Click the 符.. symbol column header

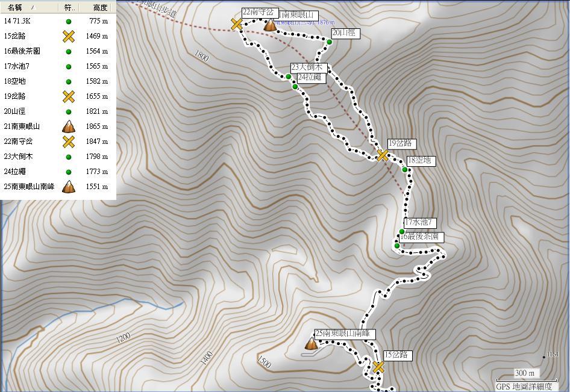68,7
